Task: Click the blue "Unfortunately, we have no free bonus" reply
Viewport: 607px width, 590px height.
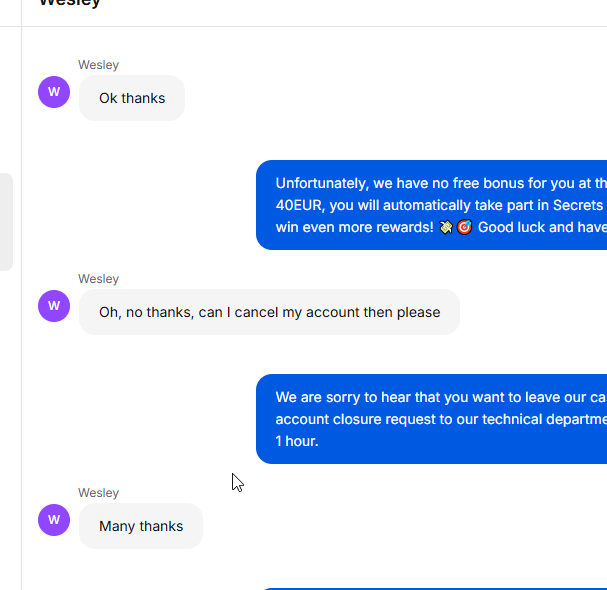Action: tap(431, 205)
